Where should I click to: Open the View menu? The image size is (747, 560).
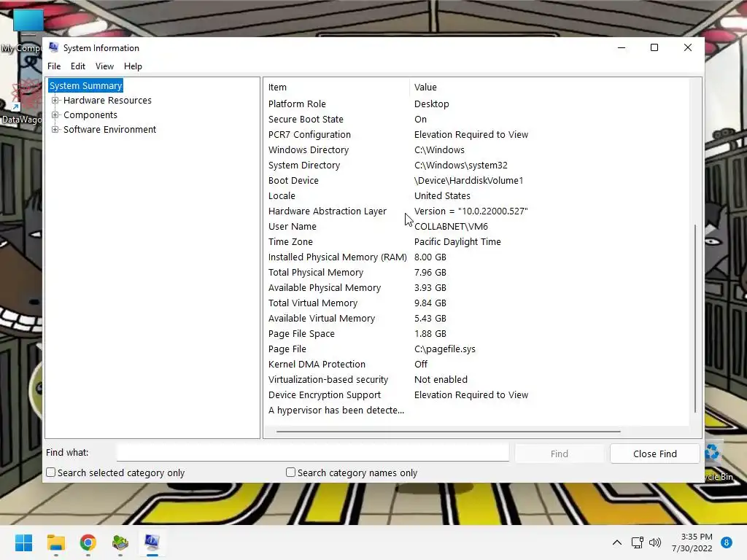pyautogui.click(x=104, y=66)
